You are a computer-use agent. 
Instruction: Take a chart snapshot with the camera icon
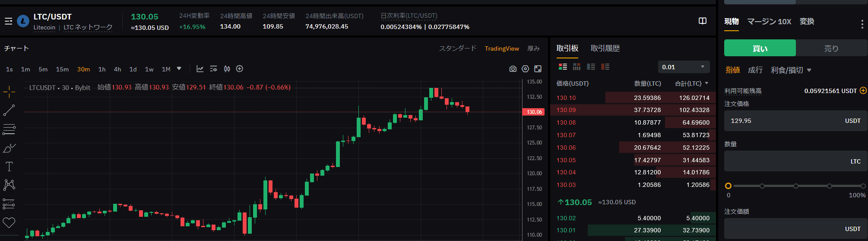513,69
